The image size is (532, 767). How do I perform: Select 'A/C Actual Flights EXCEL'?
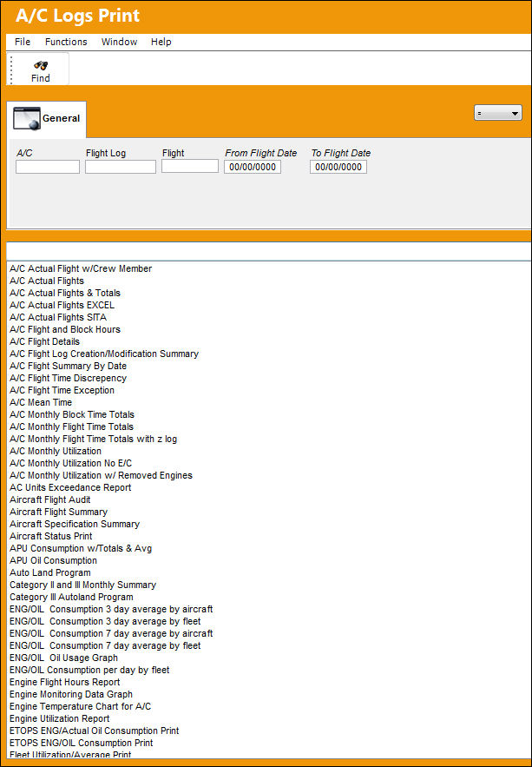click(62, 305)
